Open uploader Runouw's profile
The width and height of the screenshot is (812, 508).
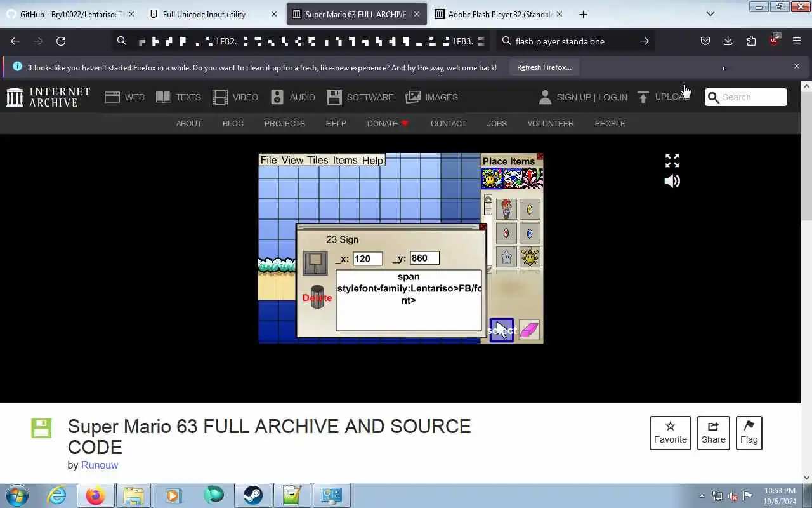99,465
